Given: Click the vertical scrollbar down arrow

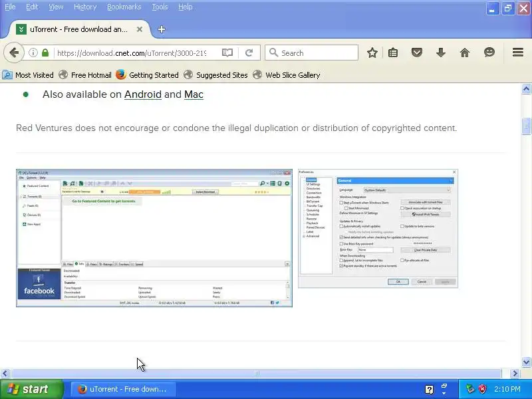Looking at the screenshot, I should 526,362.
